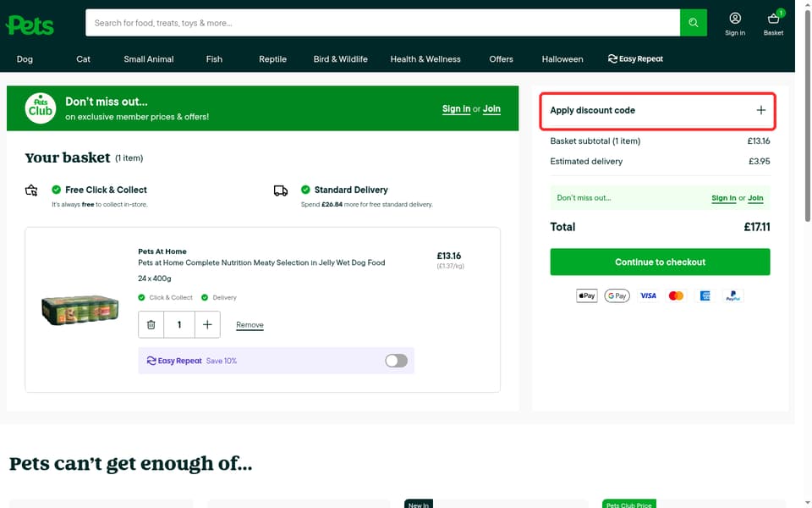Go to the Offers page

click(x=501, y=59)
